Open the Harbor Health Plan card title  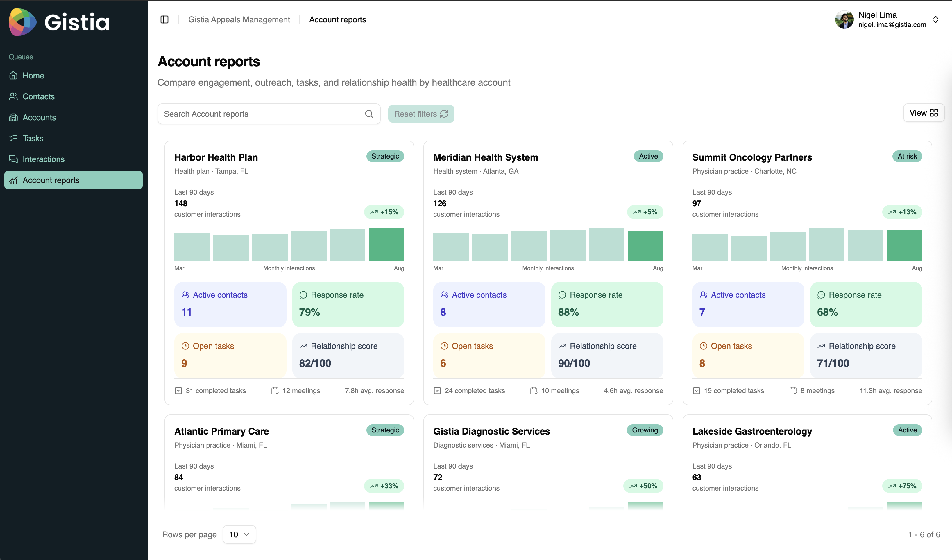216,157
